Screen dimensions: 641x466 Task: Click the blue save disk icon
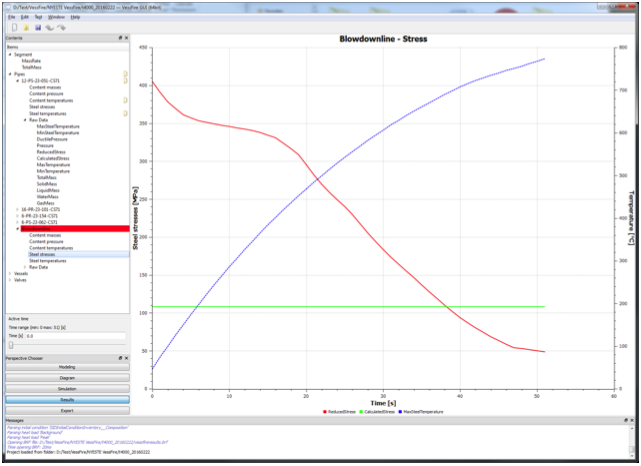pyautogui.click(x=38, y=28)
